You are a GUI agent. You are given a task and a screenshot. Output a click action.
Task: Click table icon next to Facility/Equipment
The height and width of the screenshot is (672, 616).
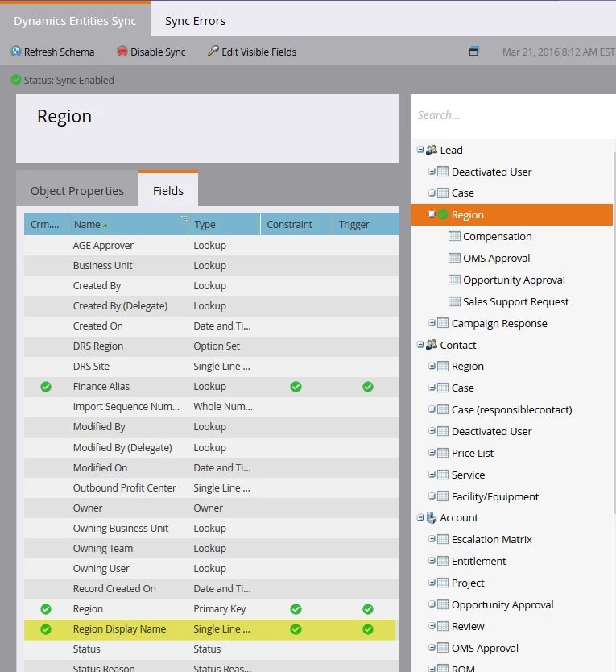pos(443,496)
